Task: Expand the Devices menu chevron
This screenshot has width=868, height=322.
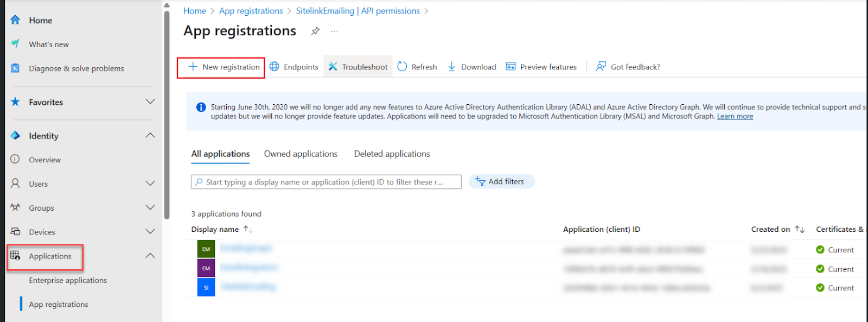Action: pos(150,231)
